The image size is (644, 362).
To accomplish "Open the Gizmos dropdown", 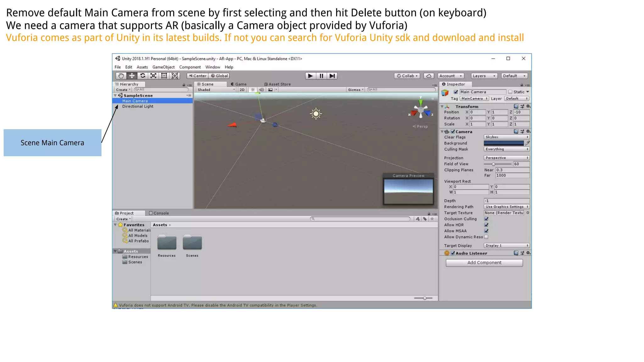I will tap(356, 90).
